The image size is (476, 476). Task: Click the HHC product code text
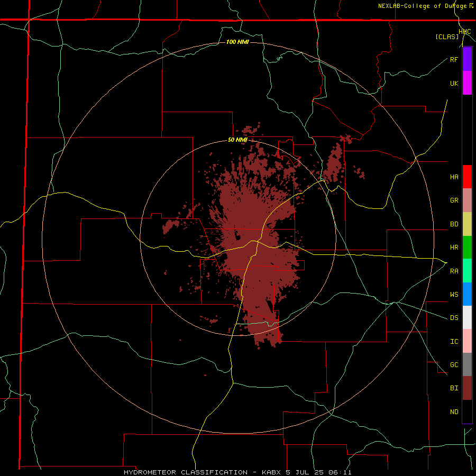tap(465, 32)
